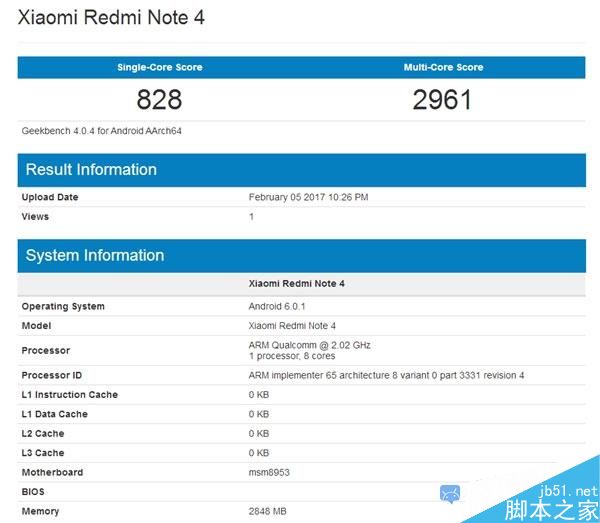
Task: Click the L3 Cache label
Action: pyautogui.click(x=43, y=453)
